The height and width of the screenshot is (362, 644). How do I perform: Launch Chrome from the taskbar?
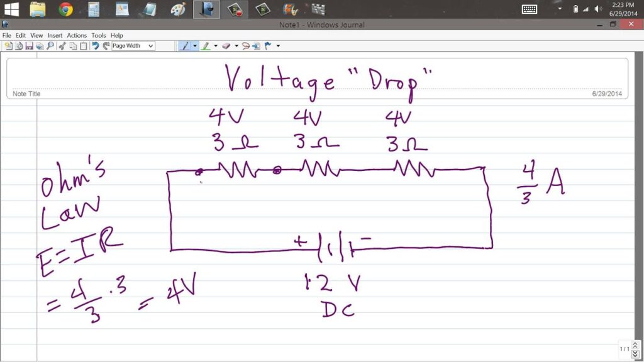pos(65,9)
